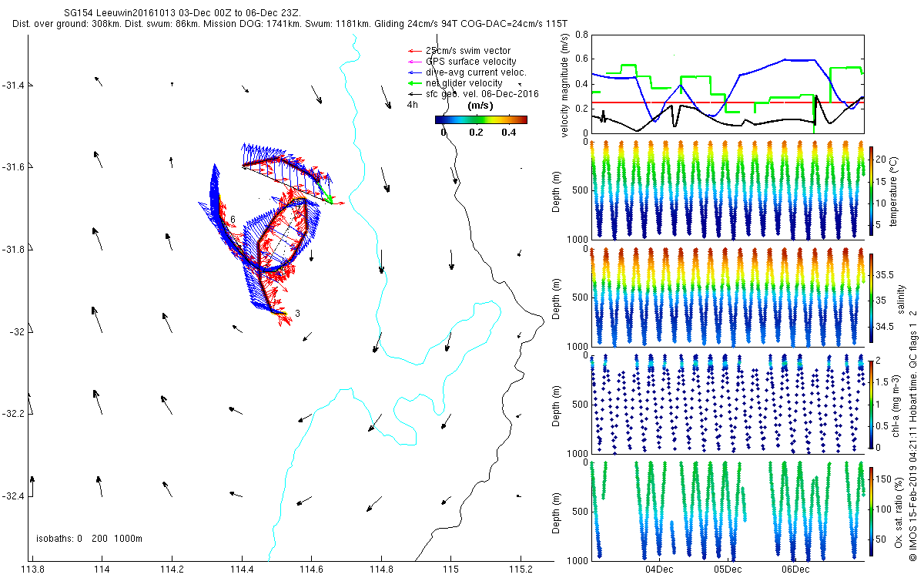Click the salinity colorbar
Image resolution: width=924 pixels, height=578 pixels.
[872, 298]
